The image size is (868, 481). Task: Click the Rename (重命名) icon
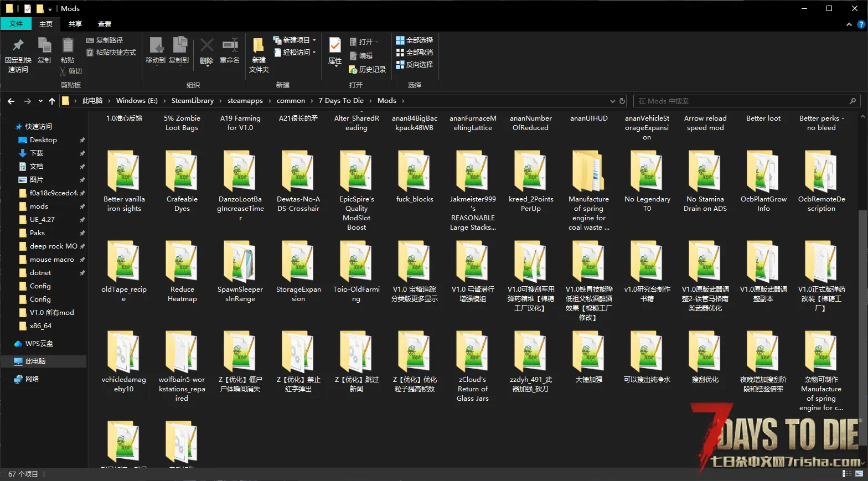pos(230,45)
